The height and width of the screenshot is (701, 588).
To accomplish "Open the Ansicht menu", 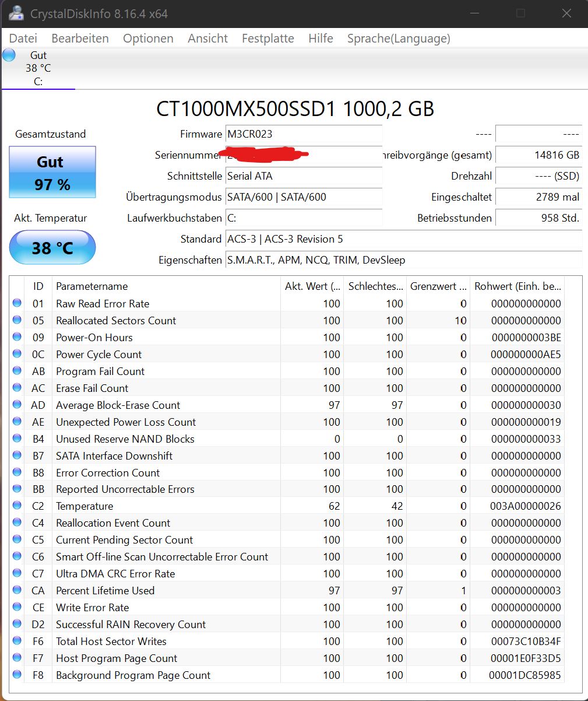I will point(207,38).
